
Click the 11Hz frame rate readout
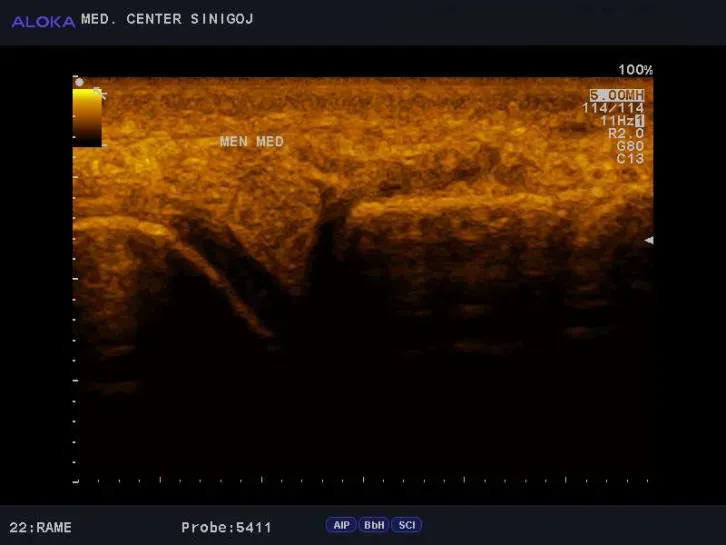coord(617,120)
